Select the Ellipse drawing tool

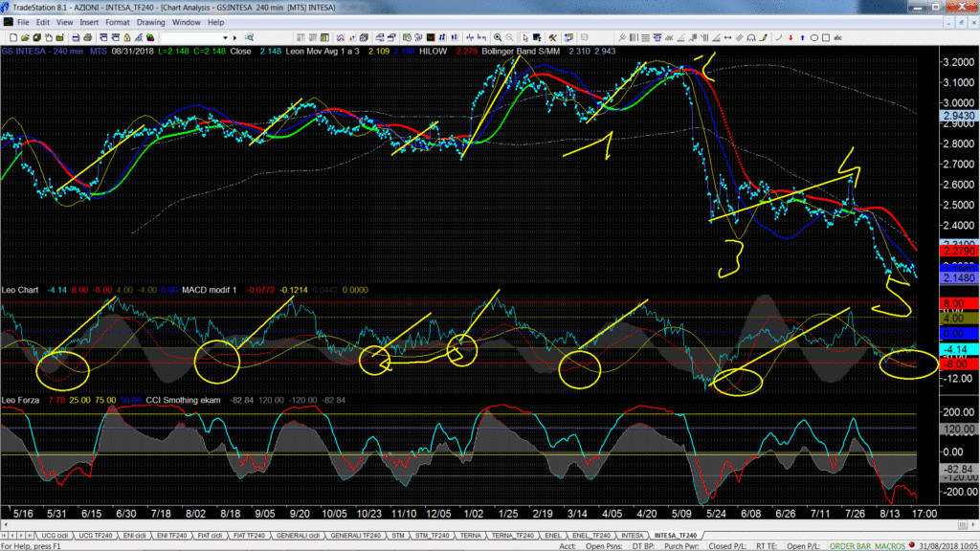coord(813,37)
